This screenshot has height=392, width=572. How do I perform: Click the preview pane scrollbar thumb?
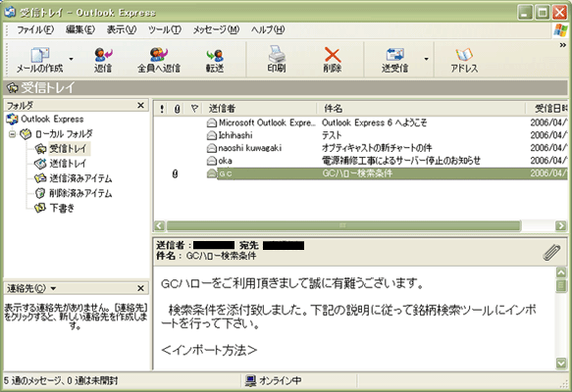(561, 286)
